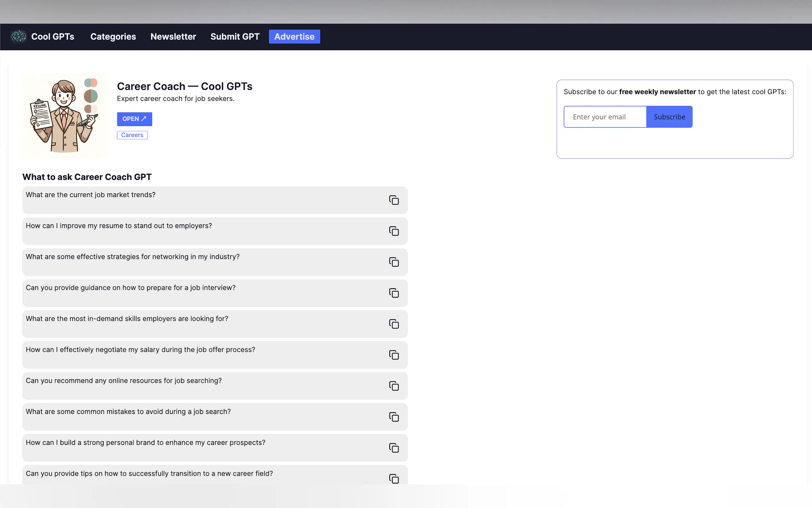Viewport: 812px width, 508px height.
Task: Copy the 'improve my resume' prompt
Action: tap(394, 231)
